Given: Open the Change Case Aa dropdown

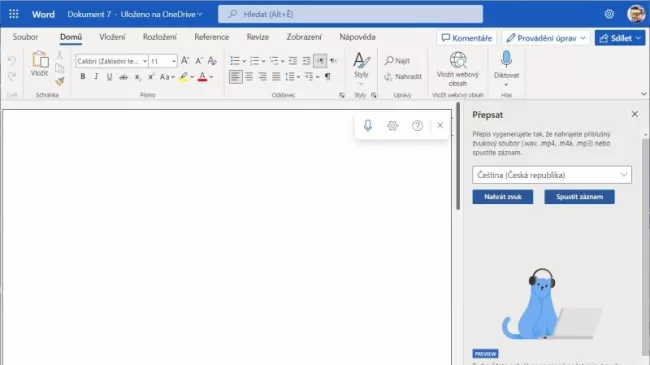Looking at the screenshot, I should [167, 77].
